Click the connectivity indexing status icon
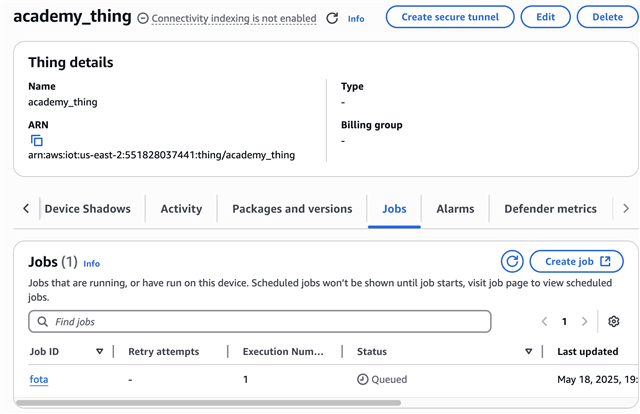The image size is (640, 414). tap(142, 18)
